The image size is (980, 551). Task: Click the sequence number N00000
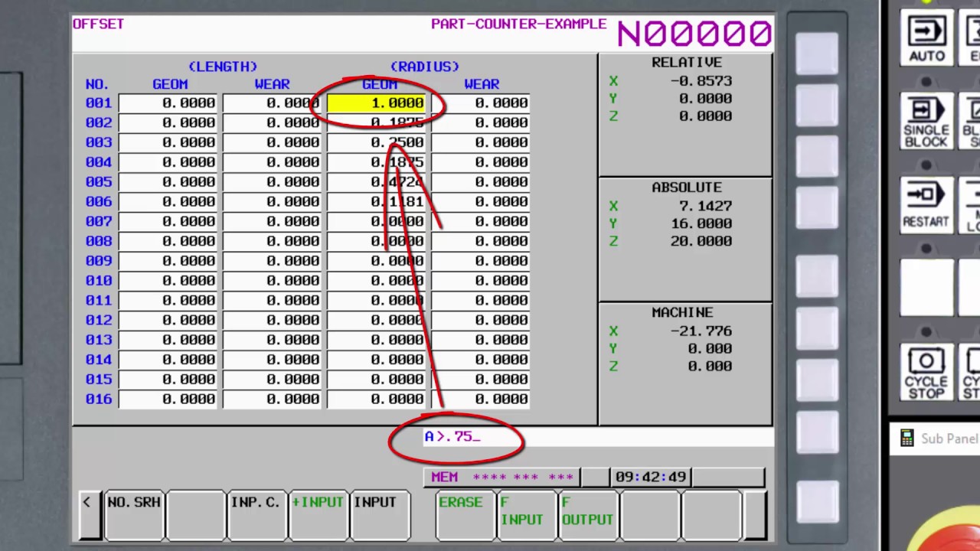click(x=694, y=34)
